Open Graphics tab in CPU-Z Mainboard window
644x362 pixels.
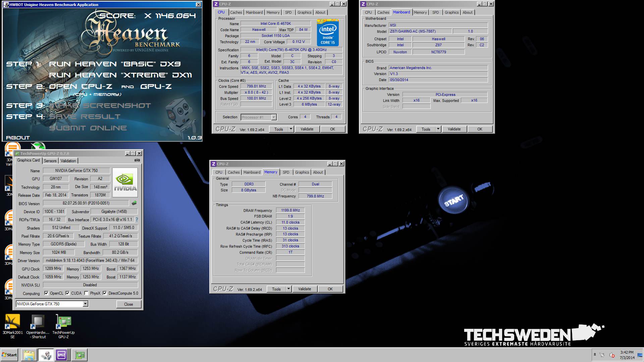tap(451, 12)
